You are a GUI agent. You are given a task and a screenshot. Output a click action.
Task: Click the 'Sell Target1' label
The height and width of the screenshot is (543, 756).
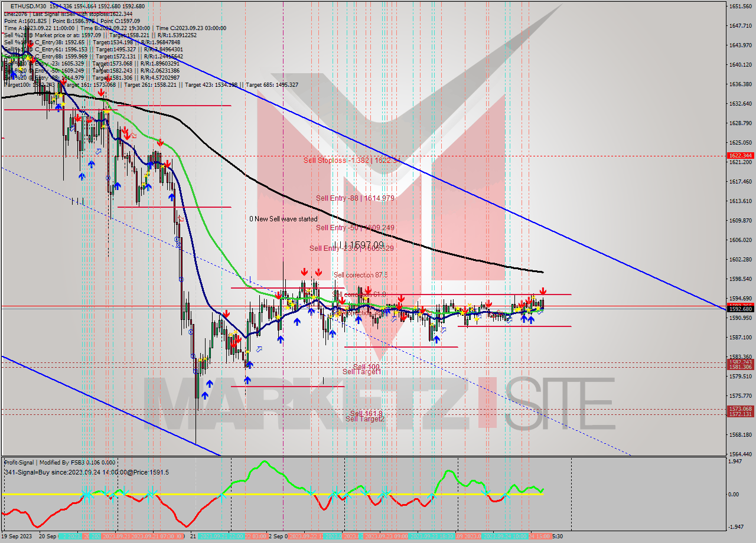(x=361, y=371)
